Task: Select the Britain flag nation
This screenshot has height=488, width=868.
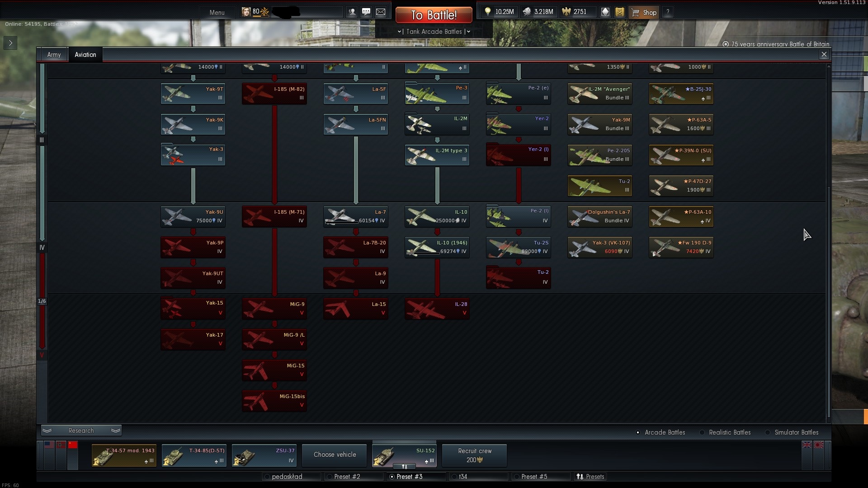Action: [x=807, y=445]
